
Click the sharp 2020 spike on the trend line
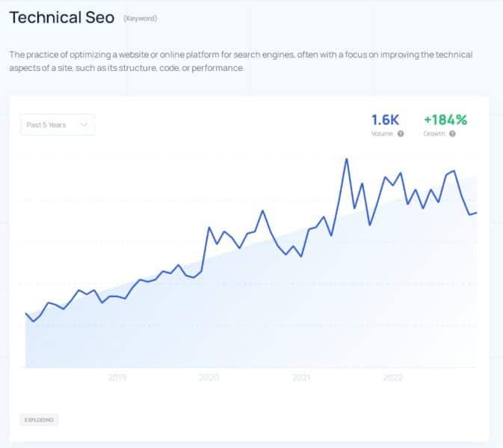coord(209,227)
